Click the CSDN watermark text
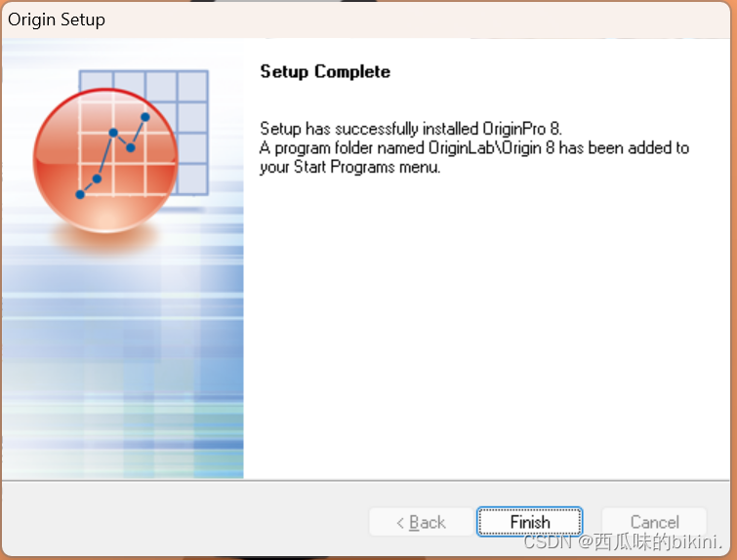Screen dimensions: 737x560 pos(623,541)
